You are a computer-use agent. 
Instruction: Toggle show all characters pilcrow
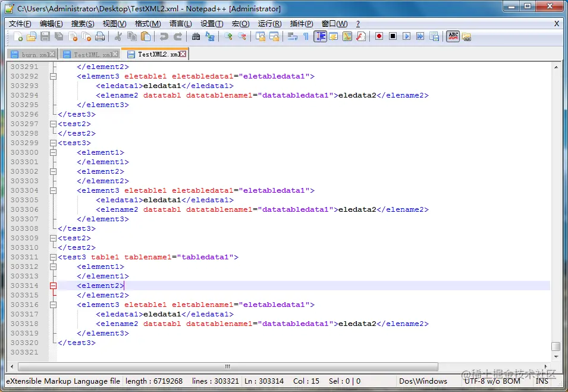pyautogui.click(x=306, y=37)
